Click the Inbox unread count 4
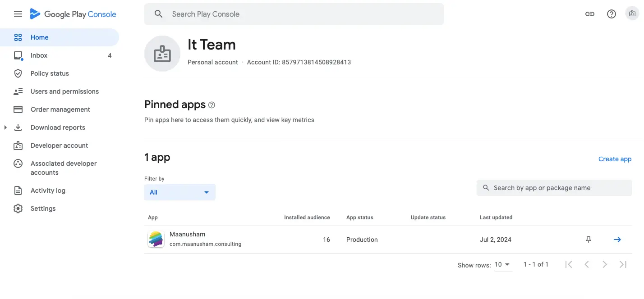The height and width of the screenshot is (299, 644). pos(110,55)
